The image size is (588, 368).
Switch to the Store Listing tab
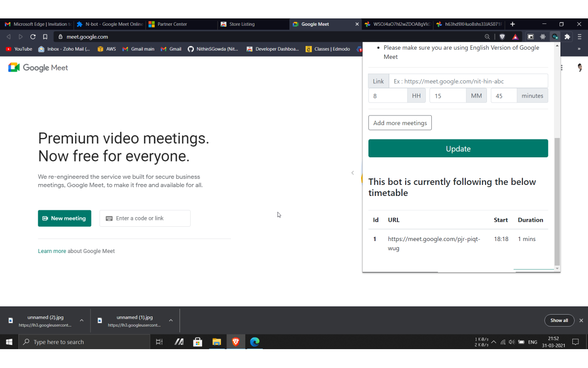(x=253, y=24)
